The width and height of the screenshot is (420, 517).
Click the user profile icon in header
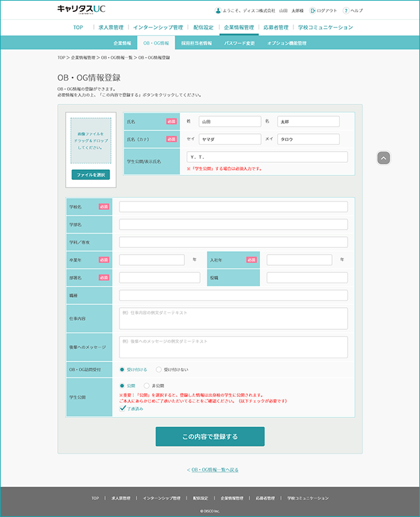218,10
